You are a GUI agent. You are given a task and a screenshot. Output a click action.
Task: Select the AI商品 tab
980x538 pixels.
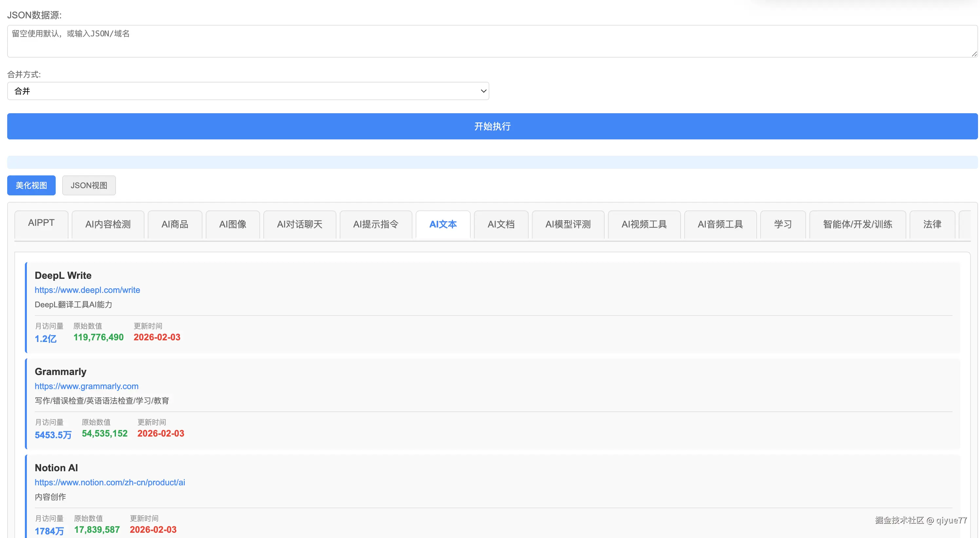(x=175, y=224)
